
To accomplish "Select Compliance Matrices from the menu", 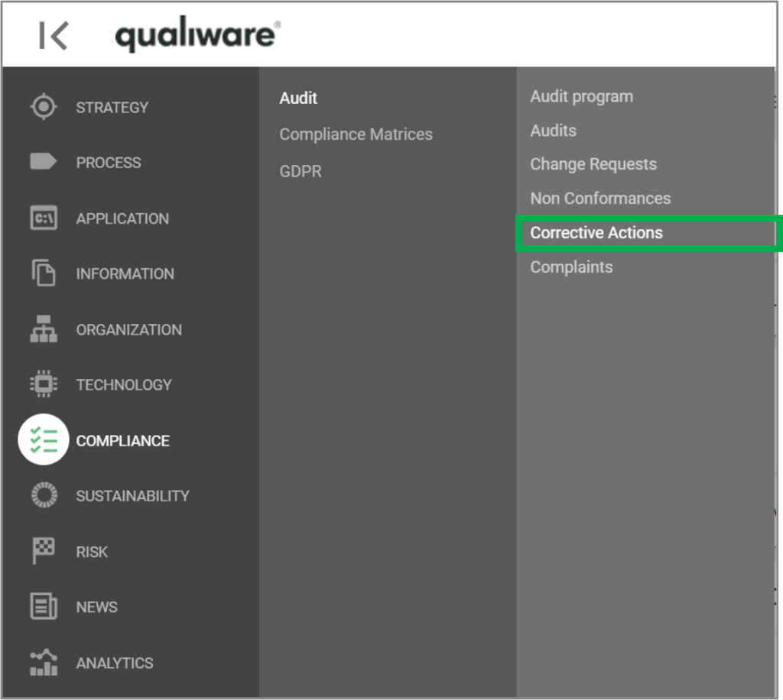I will point(356,134).
